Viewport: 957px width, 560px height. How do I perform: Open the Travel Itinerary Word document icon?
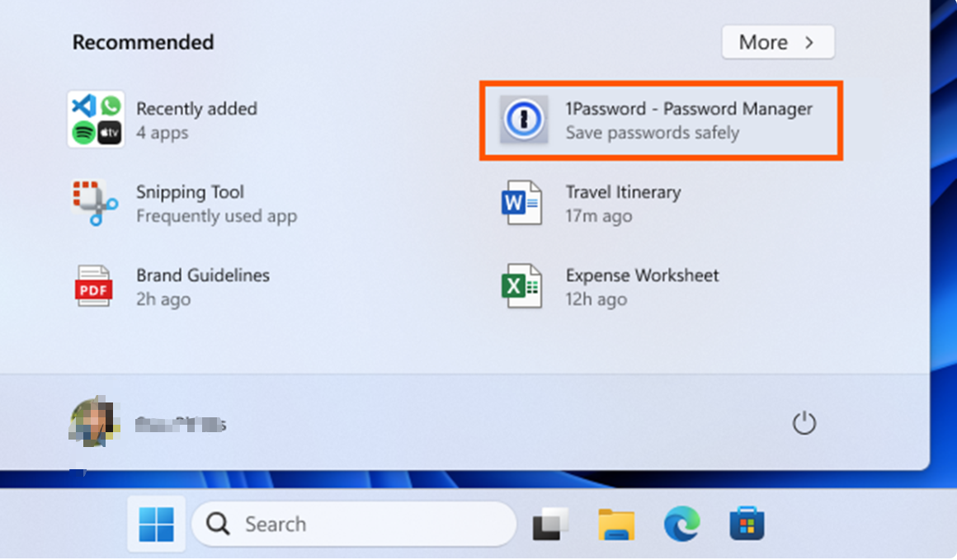tap(521, 203)
